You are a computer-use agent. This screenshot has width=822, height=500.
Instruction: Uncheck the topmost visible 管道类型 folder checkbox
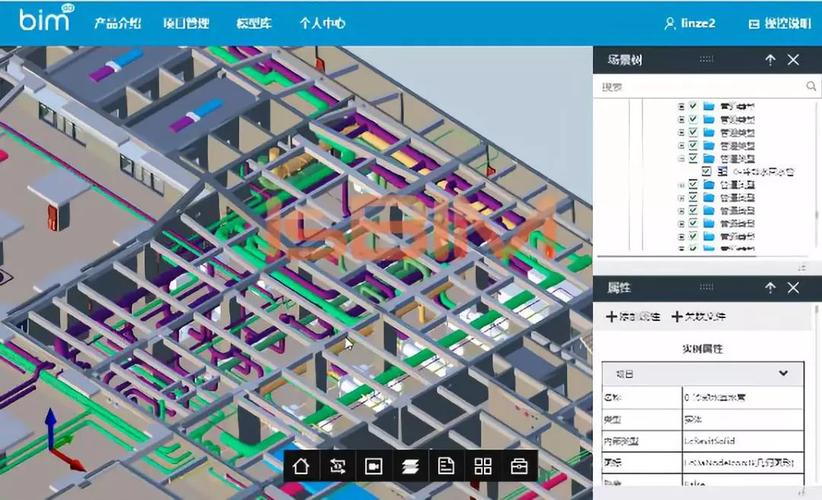click(693, 106)
